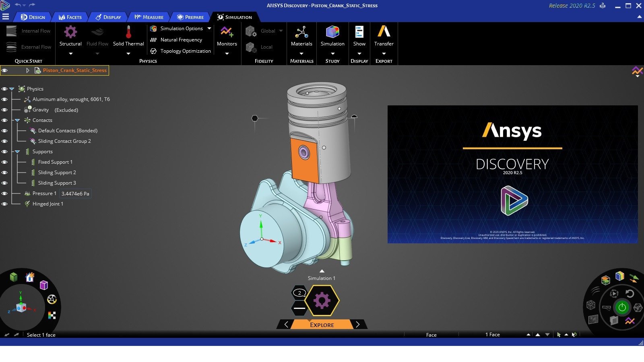Click Simulation Options button
The width and height of the screenshot is (644, 362).
[x=176, y=29]
